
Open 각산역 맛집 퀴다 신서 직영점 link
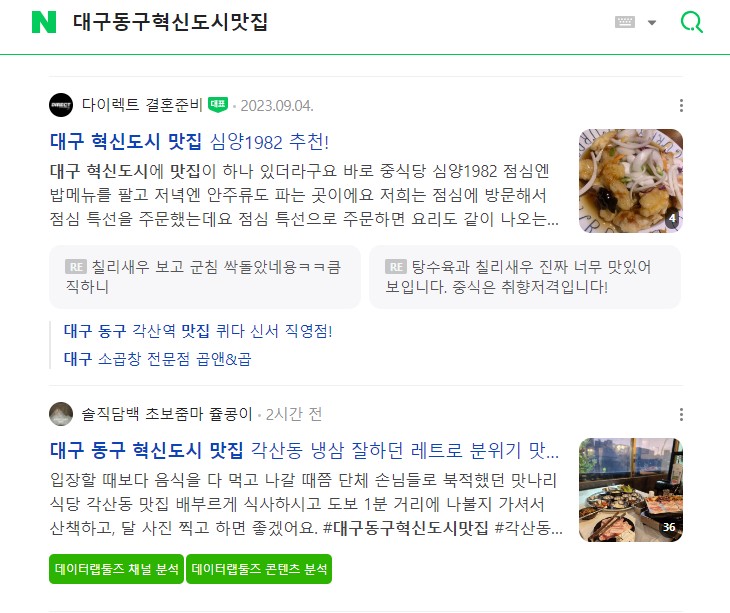(x=198, y=331)
